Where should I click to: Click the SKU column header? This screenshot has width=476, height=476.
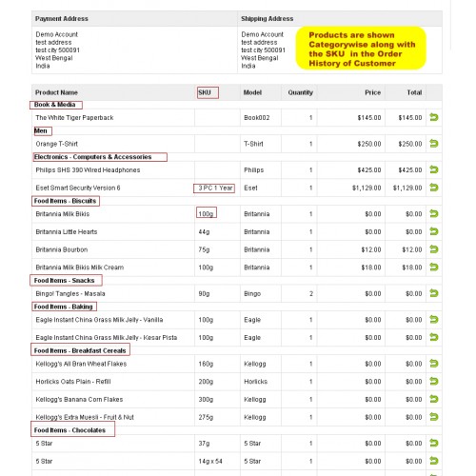pos(205,92)
